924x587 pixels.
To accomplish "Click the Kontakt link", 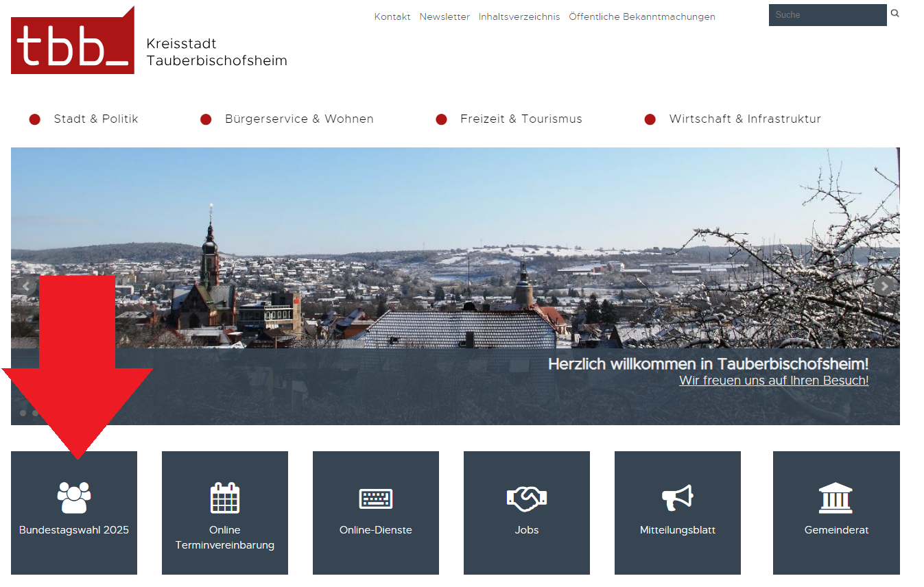I will [392, 17].
